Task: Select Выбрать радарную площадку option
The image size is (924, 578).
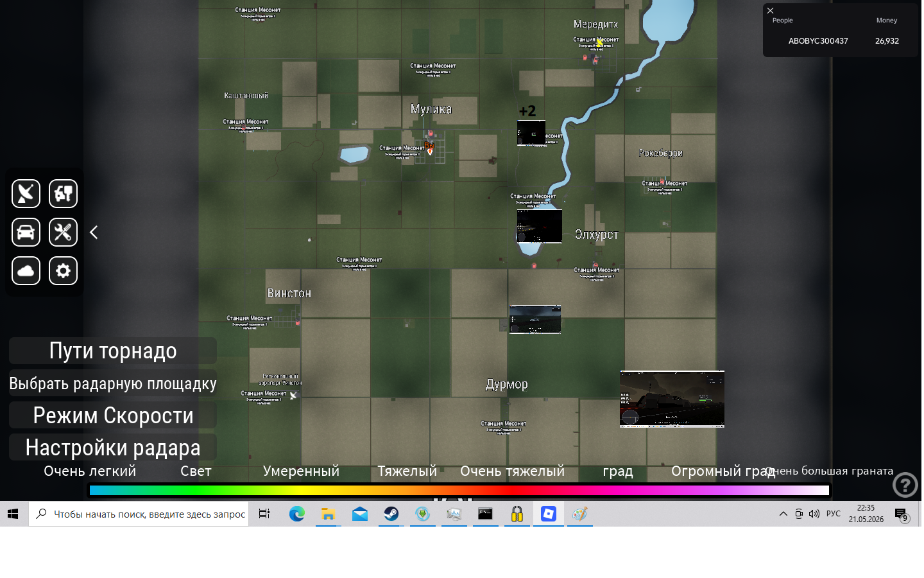Action: [x=113, y=383]
